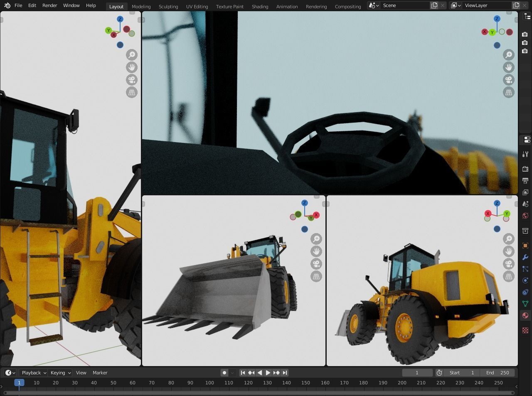The width and height of the screenshot is (532, 396).
Task: Open the Object properties orange square tab
Action: coord(525,246)
